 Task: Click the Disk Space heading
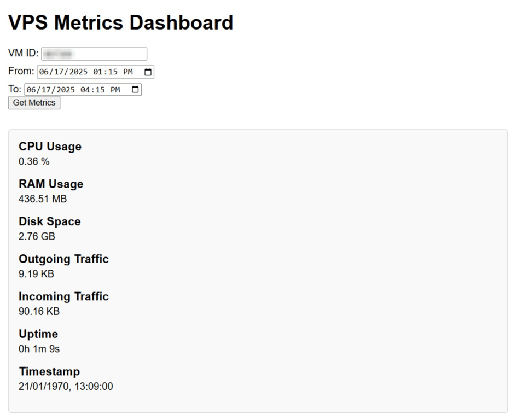point(49,221)
